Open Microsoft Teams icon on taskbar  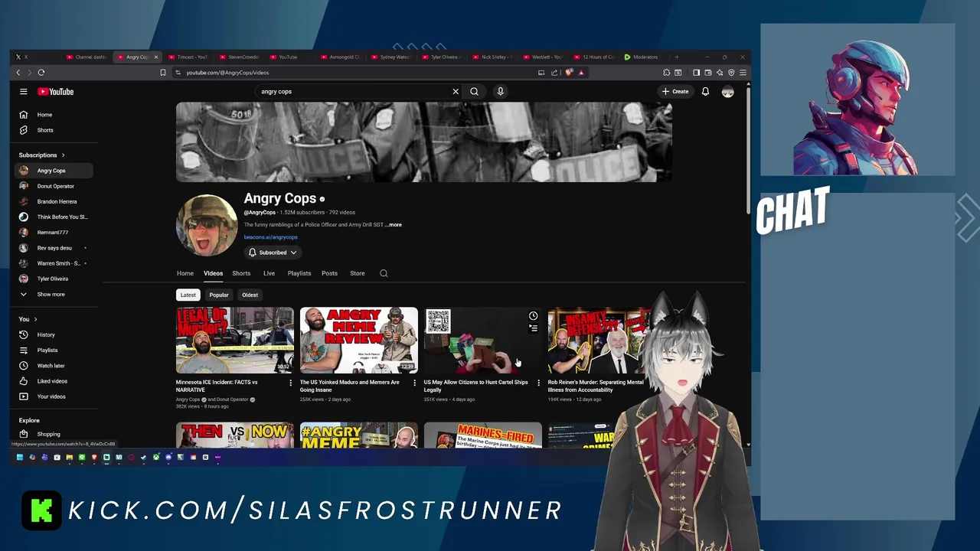coord(44,457)
